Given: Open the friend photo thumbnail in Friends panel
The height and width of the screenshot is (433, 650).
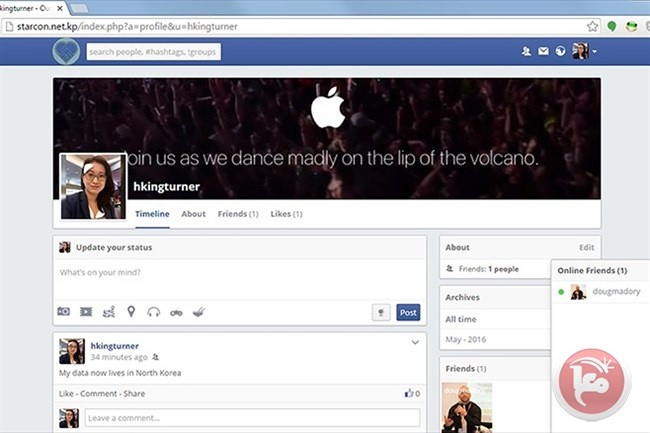Looking at the screenshot, I should click(x=467, y=408).
